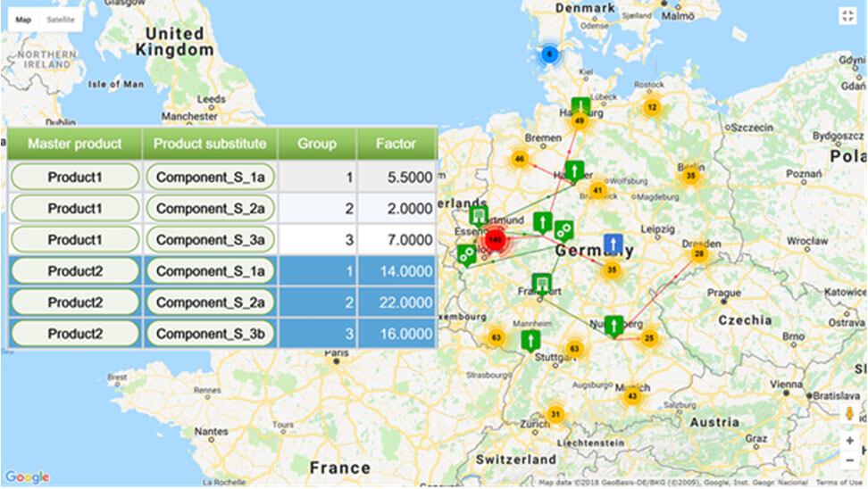Select the factor cell 14.0000
The height and width of the screenshot is (489, 868).
(x=396, y=271)
